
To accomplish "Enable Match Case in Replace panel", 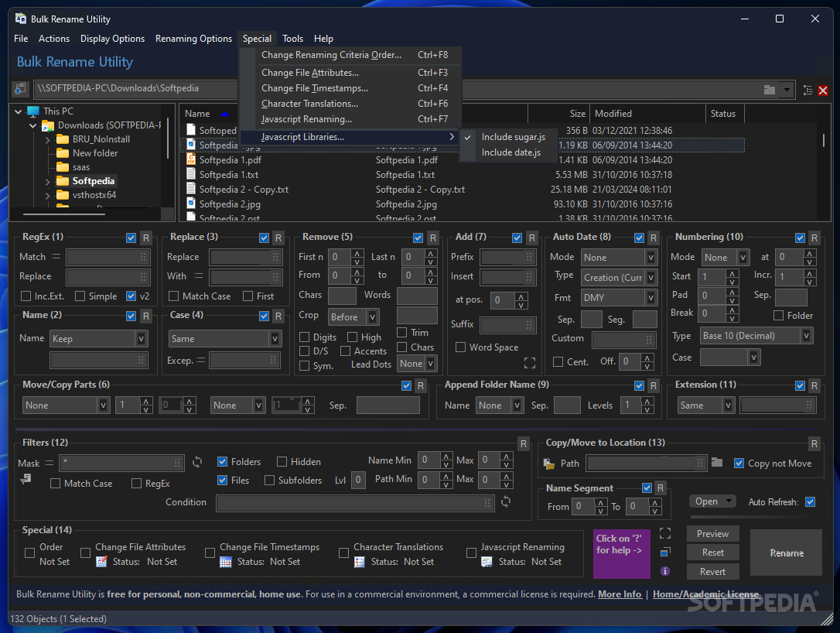I will (x=173, y=296).
